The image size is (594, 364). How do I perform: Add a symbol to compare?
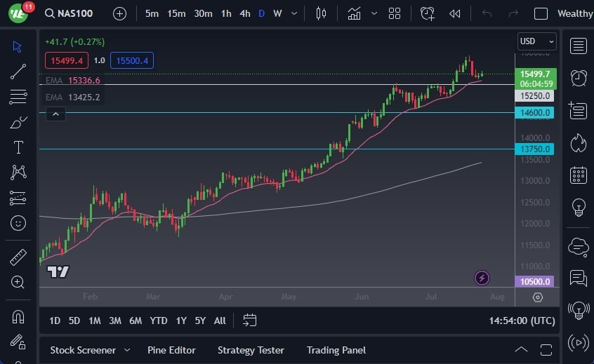pos(119,14)
